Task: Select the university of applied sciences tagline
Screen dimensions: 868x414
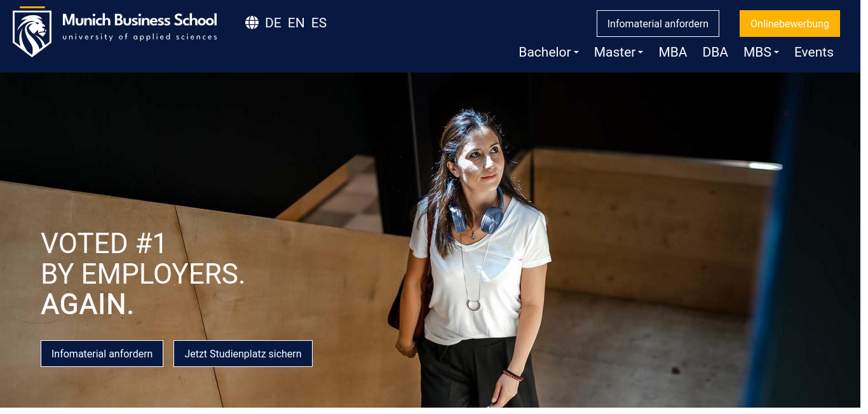Action: (x=140, y=37)
